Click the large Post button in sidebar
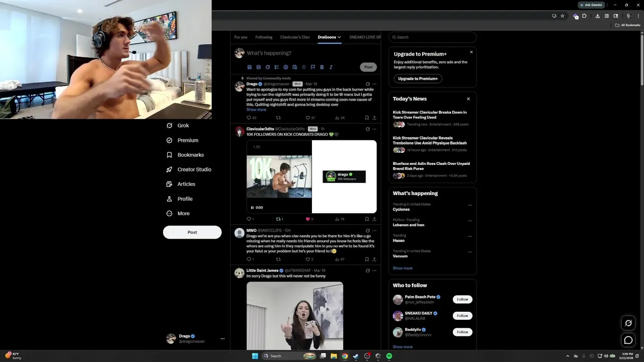 click(192, 232)
